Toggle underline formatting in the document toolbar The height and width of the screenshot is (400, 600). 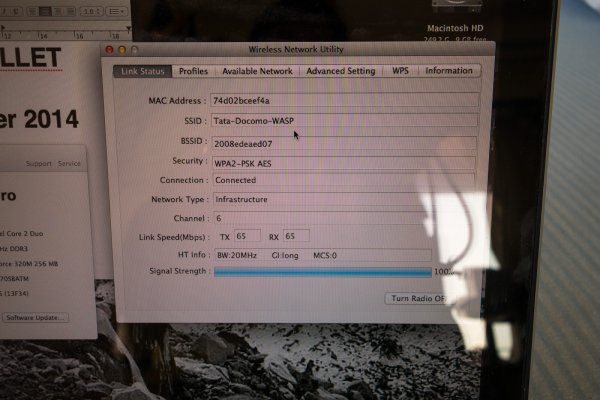[16, 11]
